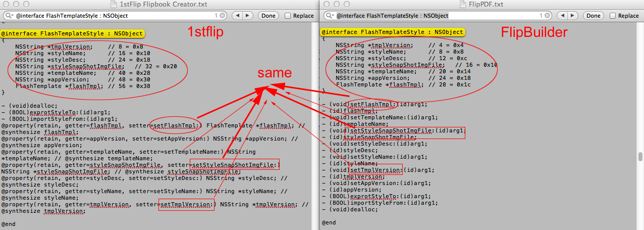Viewport: 644px width, 230px height.
Task: Click the FlipPDF window vertical scrollbar thumb
Action: click(640, 156)
